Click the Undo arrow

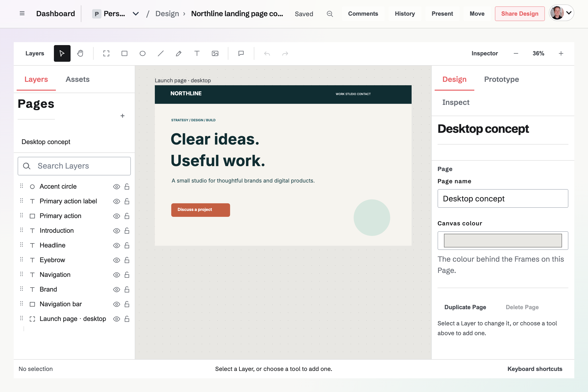[x=267, y=53]
